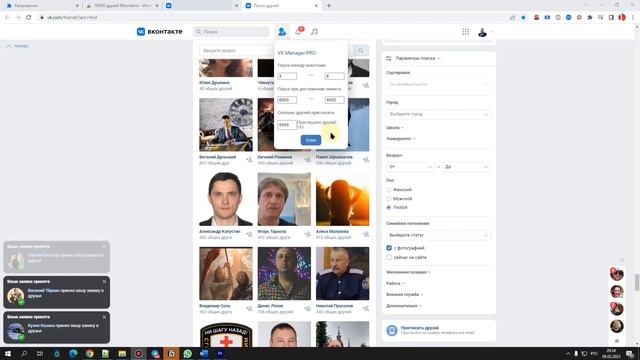Add Евгений Романов as friend icon
The image size is (640, 360).
point(307,160)
